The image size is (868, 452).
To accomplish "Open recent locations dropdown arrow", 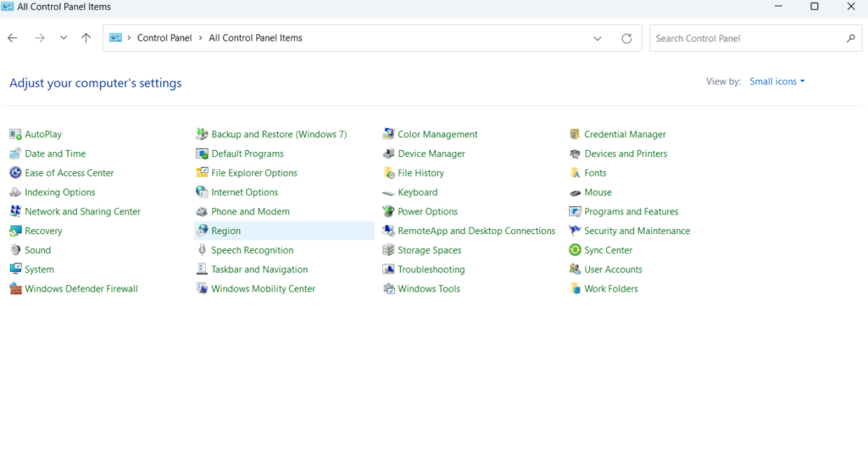I will tap(64, 37).
